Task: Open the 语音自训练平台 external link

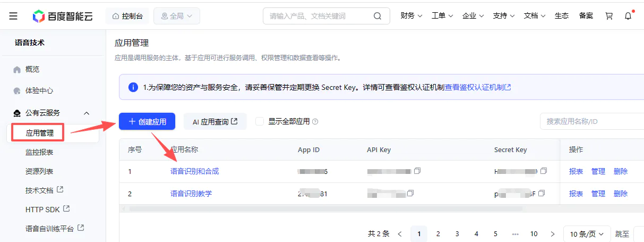Action: 55,228
